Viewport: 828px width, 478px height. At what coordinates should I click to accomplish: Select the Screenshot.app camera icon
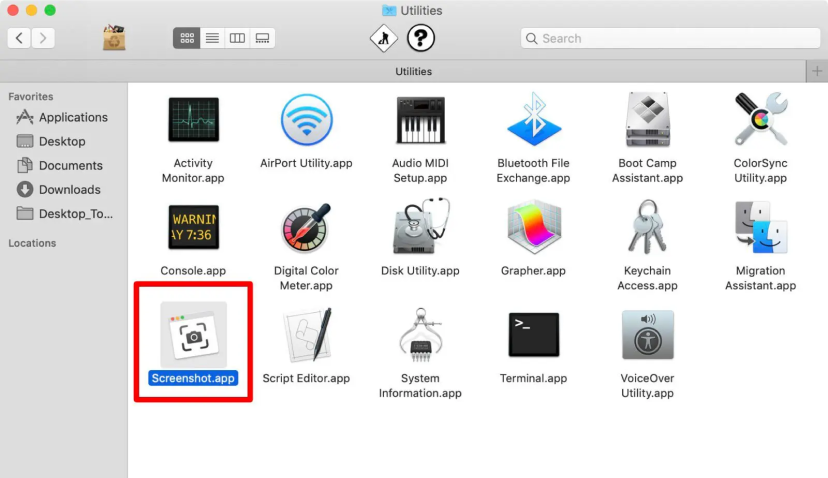tap(193, 335)
